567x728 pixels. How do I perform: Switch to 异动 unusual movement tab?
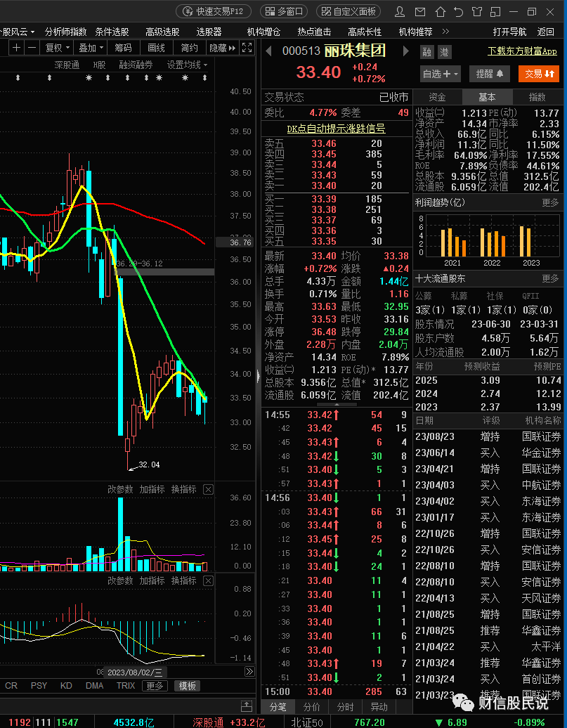(x=379, y=707)
